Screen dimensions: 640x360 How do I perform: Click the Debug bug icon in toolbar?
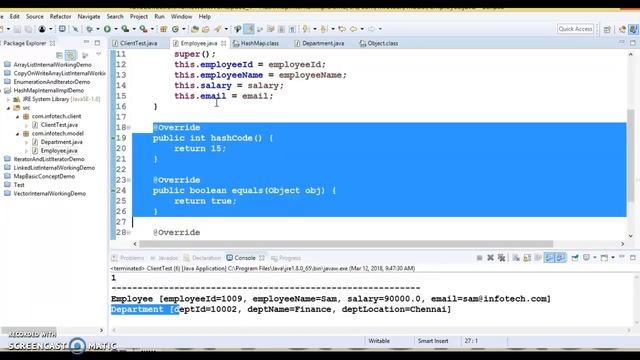pos(89,29)
